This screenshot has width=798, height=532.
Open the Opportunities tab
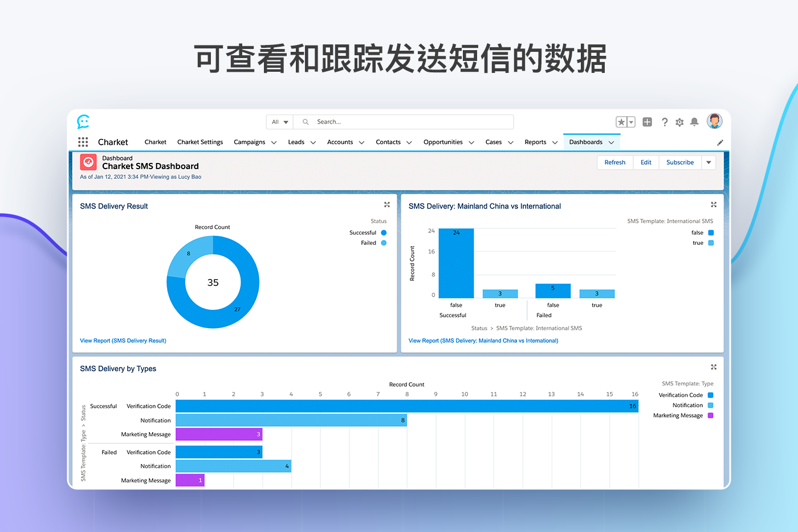[x=443, y=142]
